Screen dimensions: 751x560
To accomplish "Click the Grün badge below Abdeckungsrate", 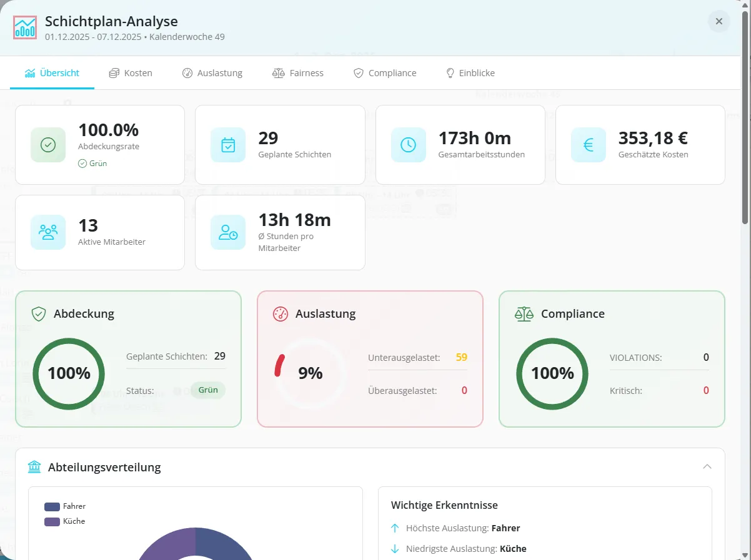I will click(92, 163).
